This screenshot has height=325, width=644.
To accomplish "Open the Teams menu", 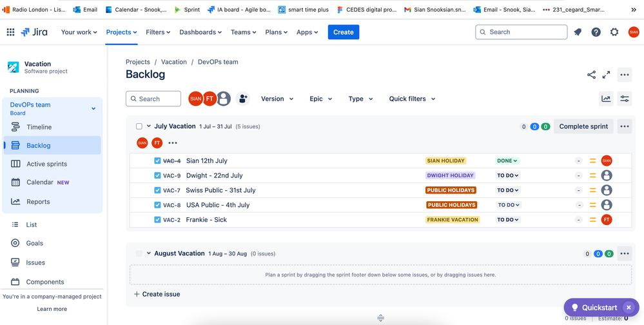I will coord(243,32).
